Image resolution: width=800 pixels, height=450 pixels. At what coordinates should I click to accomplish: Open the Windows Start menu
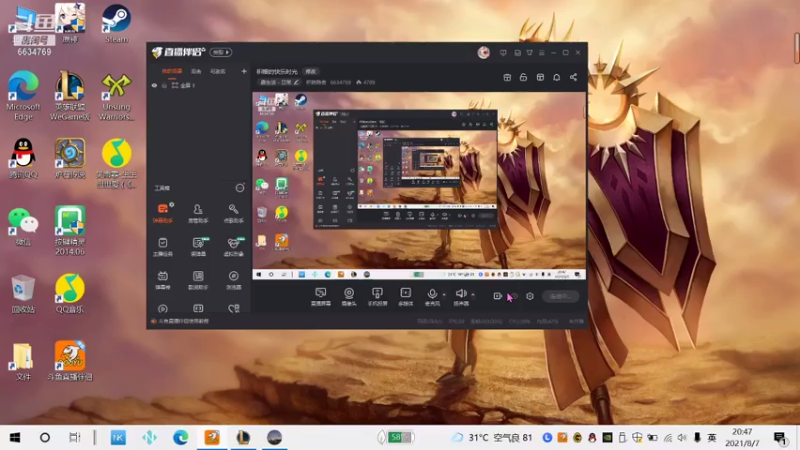[x=15, y=438]
